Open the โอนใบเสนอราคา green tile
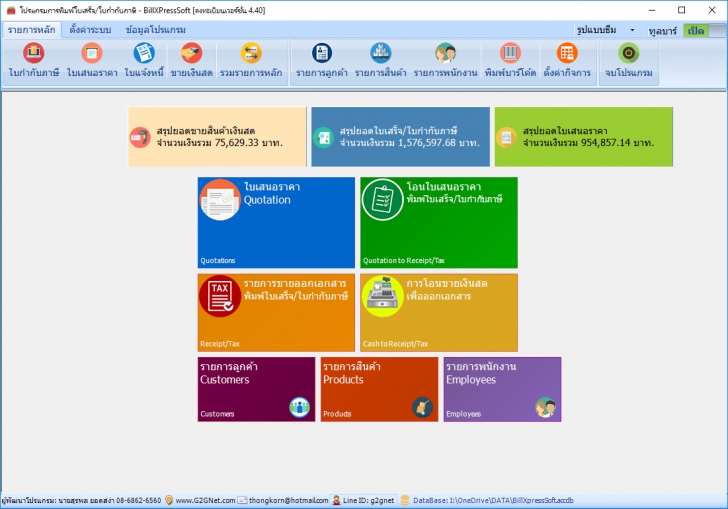 [x=439, y=222]
